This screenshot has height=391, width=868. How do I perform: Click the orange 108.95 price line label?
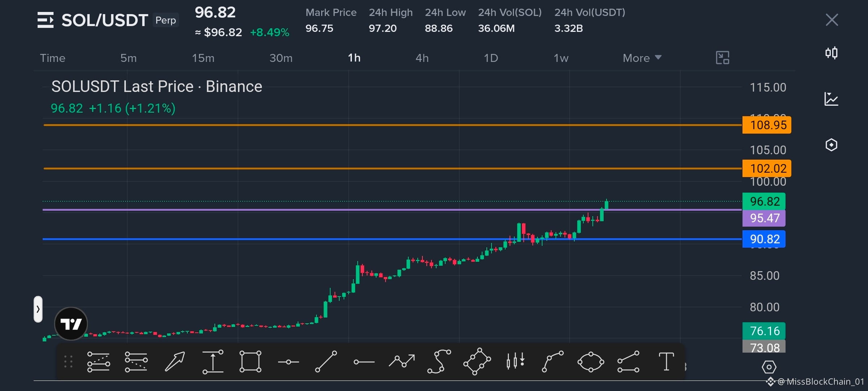pos(767,125)
